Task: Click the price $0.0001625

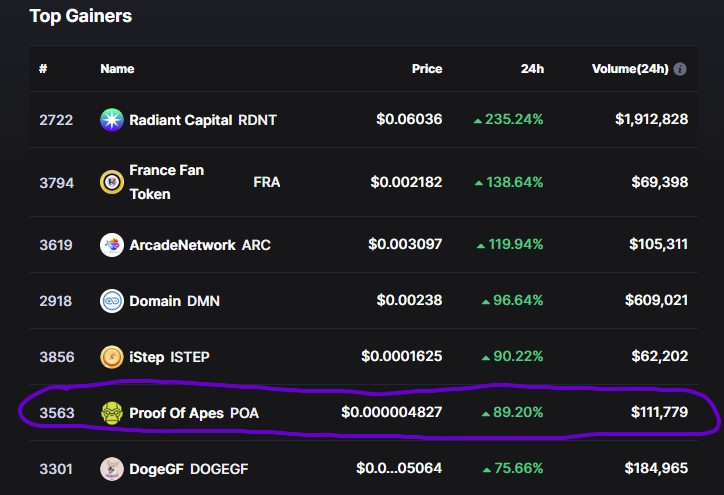Action: tap(402, 356)
